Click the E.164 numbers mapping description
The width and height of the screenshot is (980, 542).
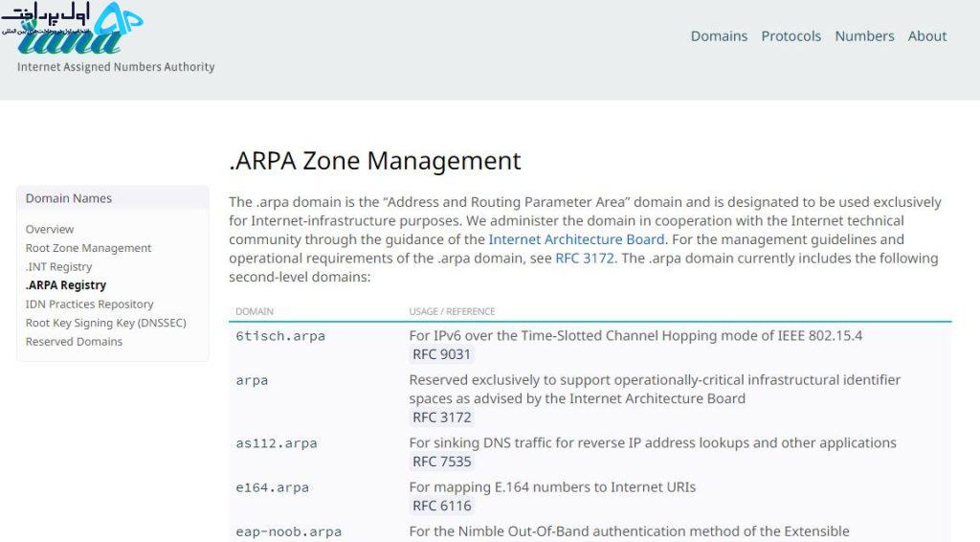click(552, 487)
